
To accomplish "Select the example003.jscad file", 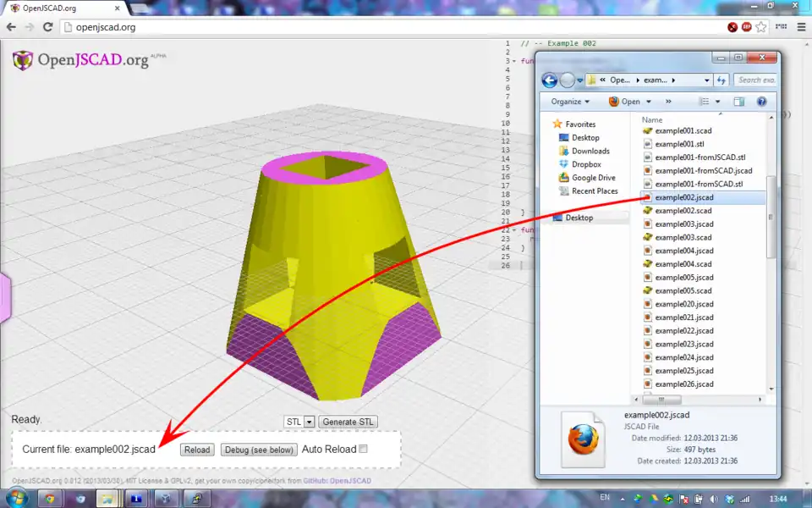I will tap(683, 224).
